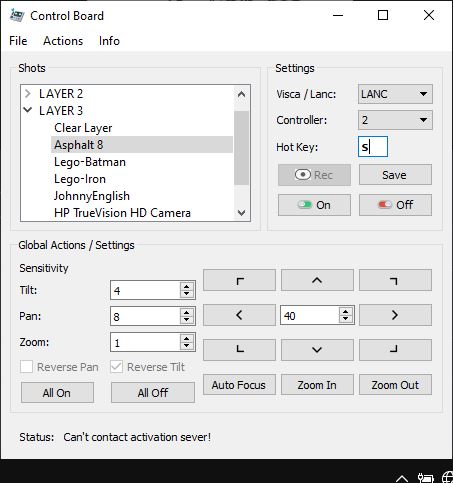453x483 pixels.
Task: Open the Info menu
Action: click(109, 41)
